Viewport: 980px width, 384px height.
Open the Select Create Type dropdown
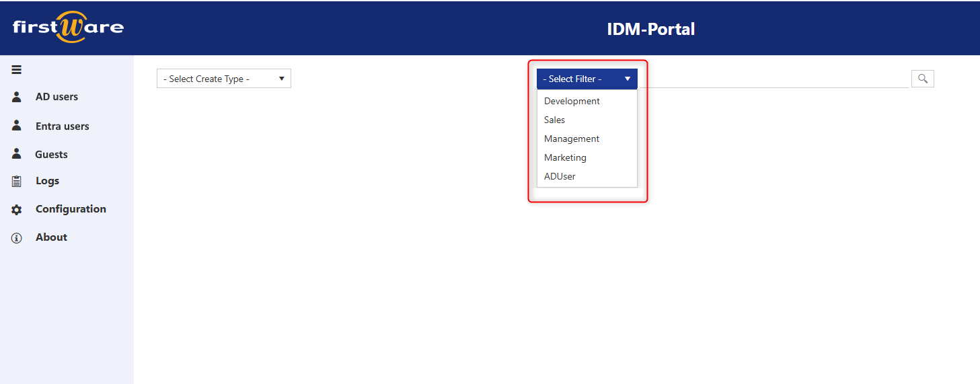223,79
